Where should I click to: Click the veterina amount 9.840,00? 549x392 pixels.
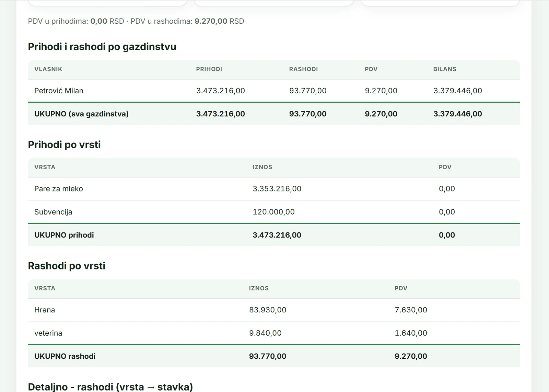[265, 333]
